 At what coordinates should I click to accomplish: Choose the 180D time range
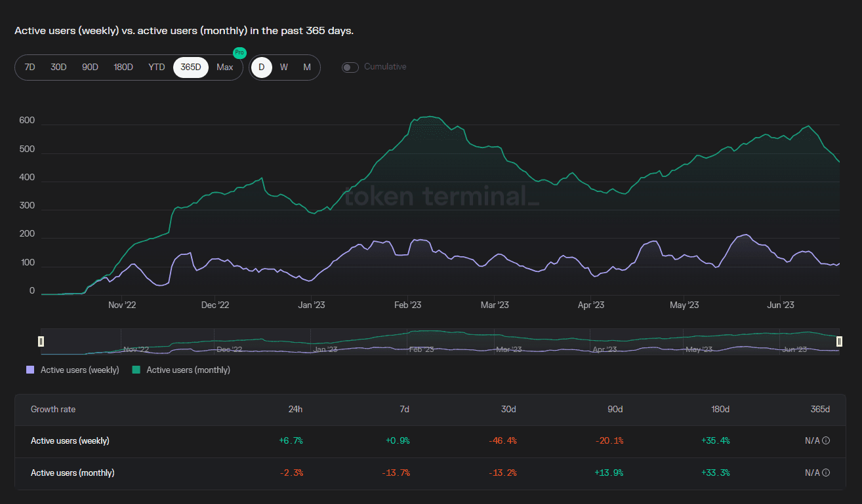tap(123, 68)
